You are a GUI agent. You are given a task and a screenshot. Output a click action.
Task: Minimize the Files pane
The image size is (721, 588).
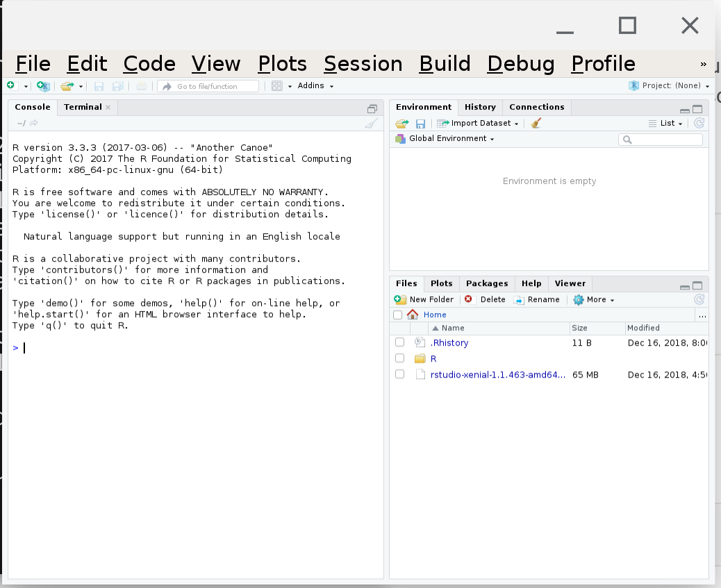tap(685, 287)
